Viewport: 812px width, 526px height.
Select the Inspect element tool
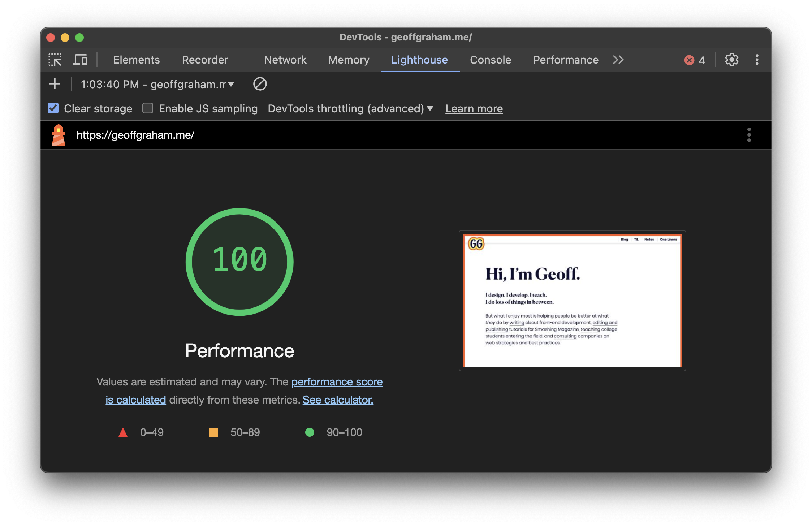coord(56,60)
